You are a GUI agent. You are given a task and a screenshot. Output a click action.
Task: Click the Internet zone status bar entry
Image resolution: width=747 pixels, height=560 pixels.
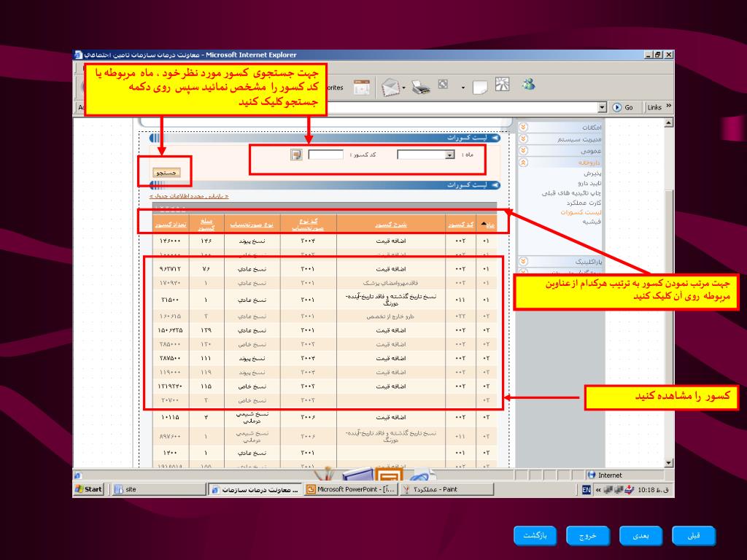point(605,475)
